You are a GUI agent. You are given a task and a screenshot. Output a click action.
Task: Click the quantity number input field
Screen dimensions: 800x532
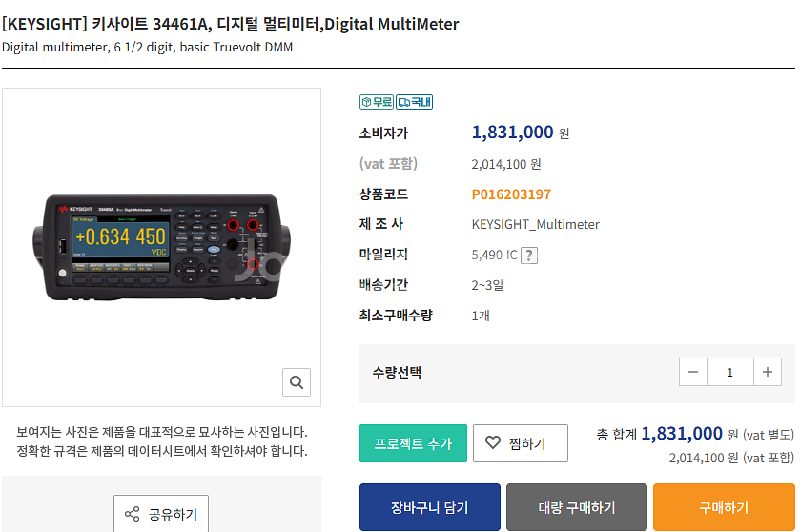pos(730,372)
